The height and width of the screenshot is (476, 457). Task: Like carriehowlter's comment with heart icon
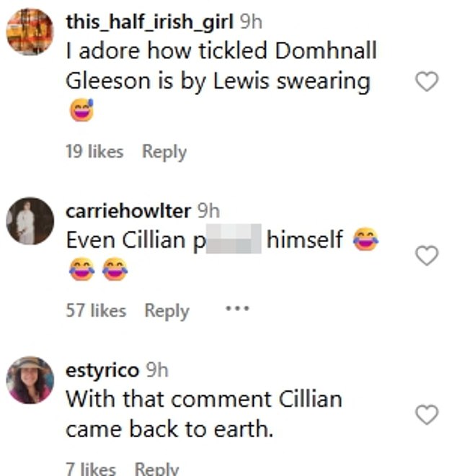(x=427, y=256)
